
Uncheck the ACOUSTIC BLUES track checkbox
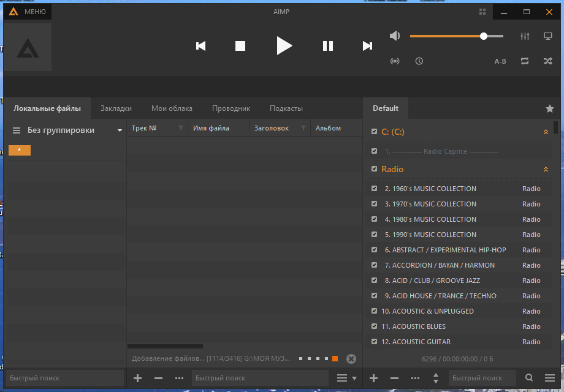click(x=375, y=326)
